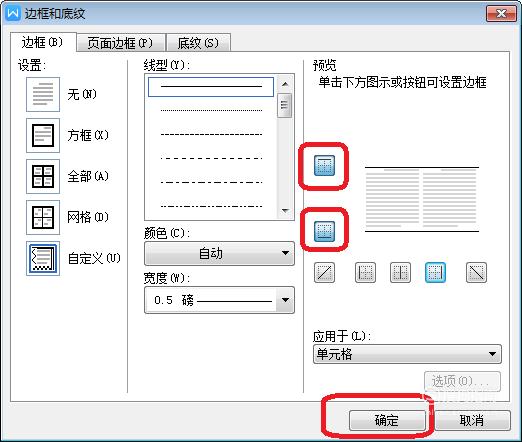Click the 全部(A) label text
This screenshot has width=522, height=442.
88,176
